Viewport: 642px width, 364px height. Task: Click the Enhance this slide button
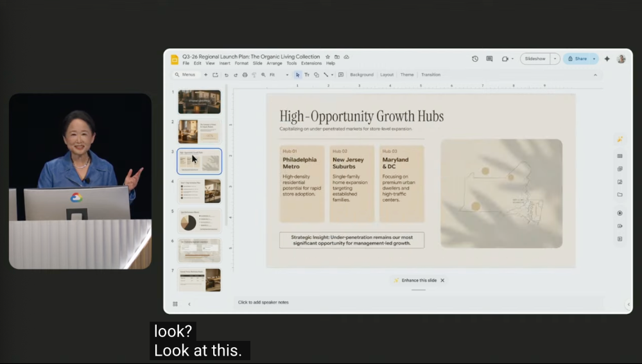[415, 281]
